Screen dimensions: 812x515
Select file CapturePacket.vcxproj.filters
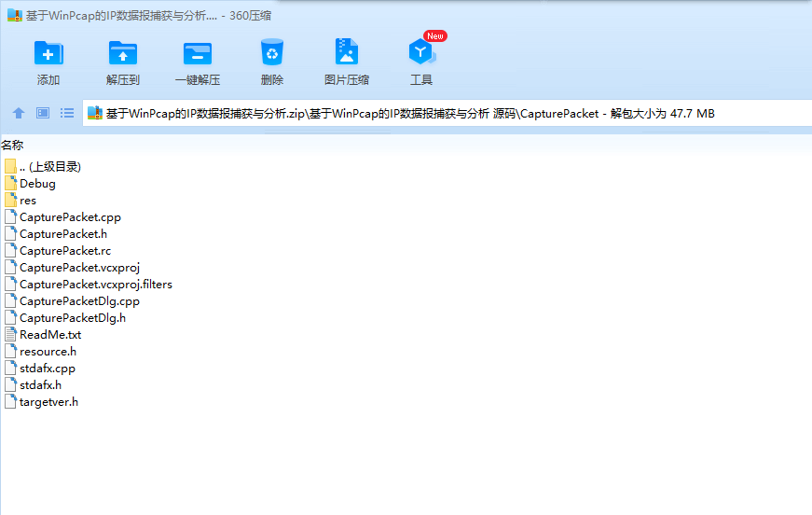pos(89,285)
